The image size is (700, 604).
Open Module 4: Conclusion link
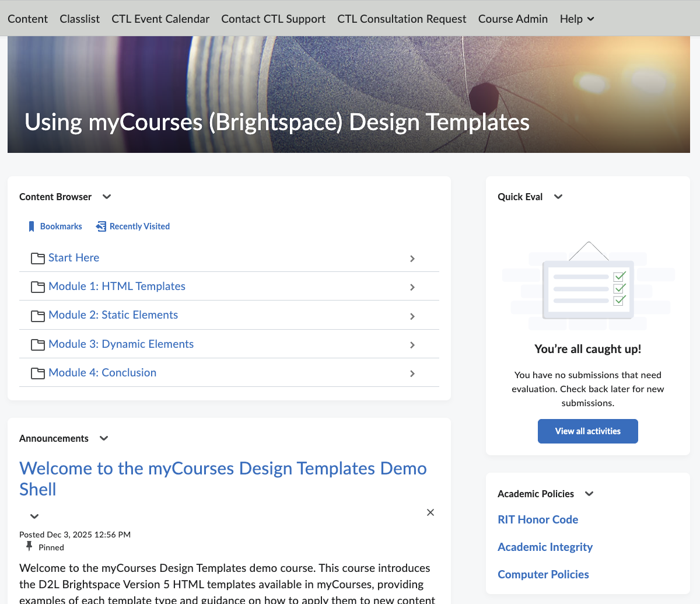(x=102, y=372)
